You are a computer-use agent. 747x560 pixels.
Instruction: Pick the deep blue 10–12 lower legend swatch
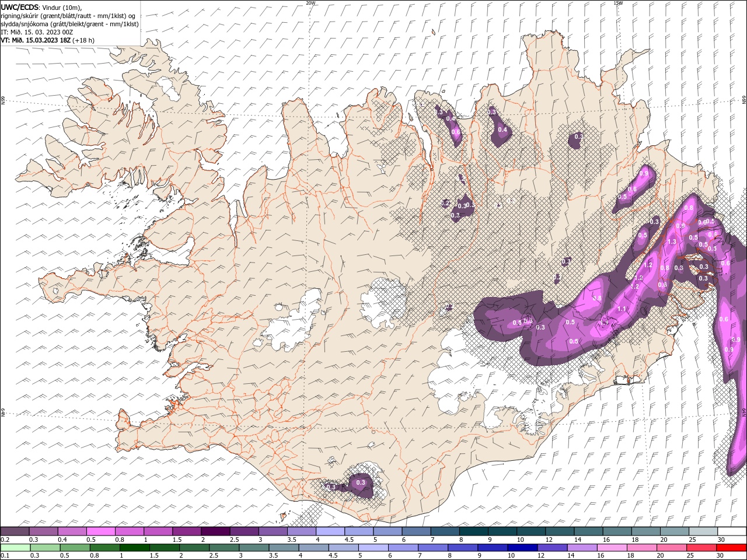522,548
